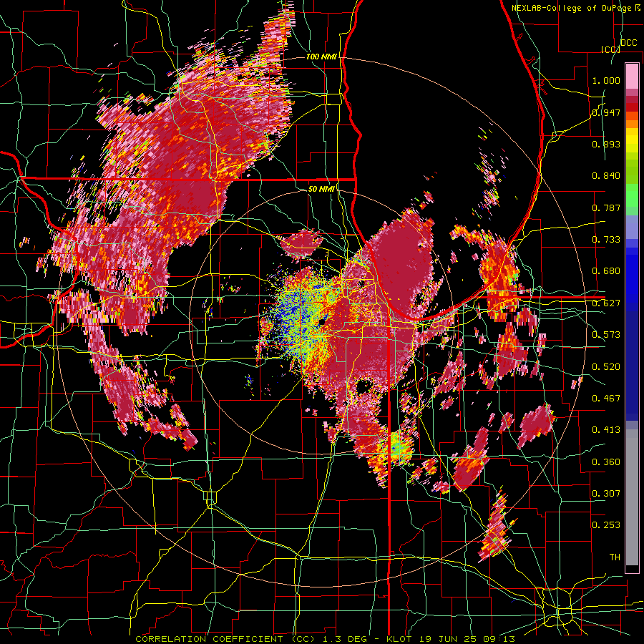This screenshot has height=644, width=644.
Task: Click the 0.467 scale value
Action: coord(606,399)
